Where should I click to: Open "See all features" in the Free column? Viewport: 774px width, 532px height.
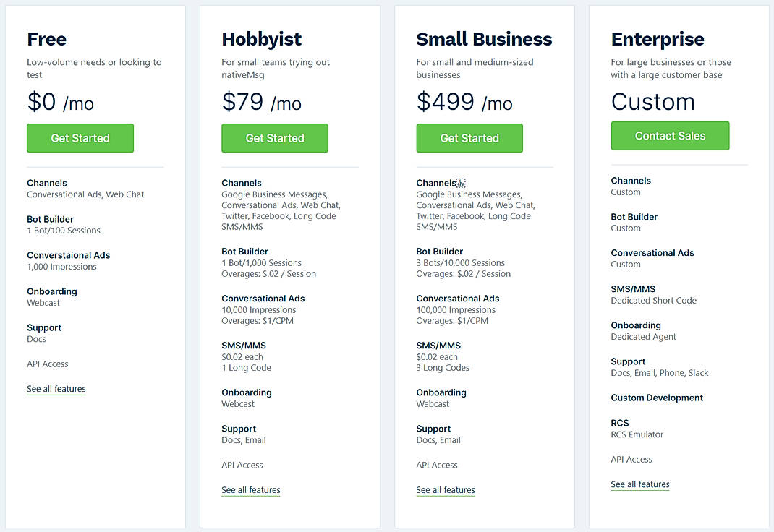coord(56,389)
